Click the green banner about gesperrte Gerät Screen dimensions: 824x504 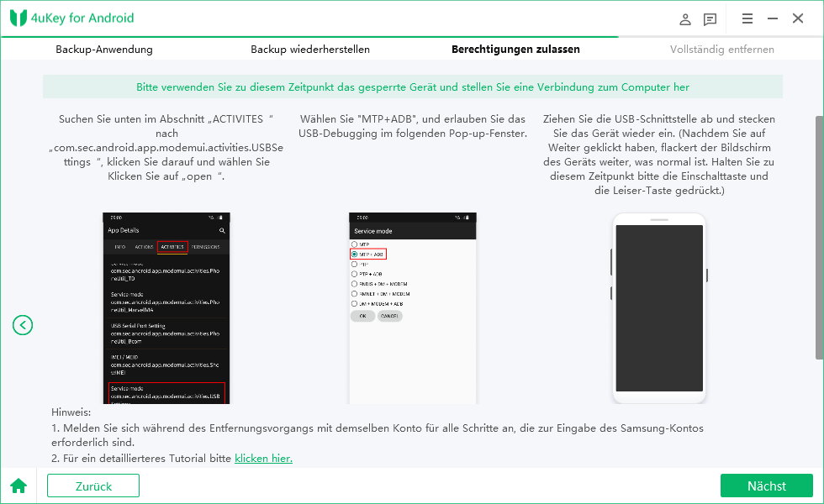coord(413,87)
